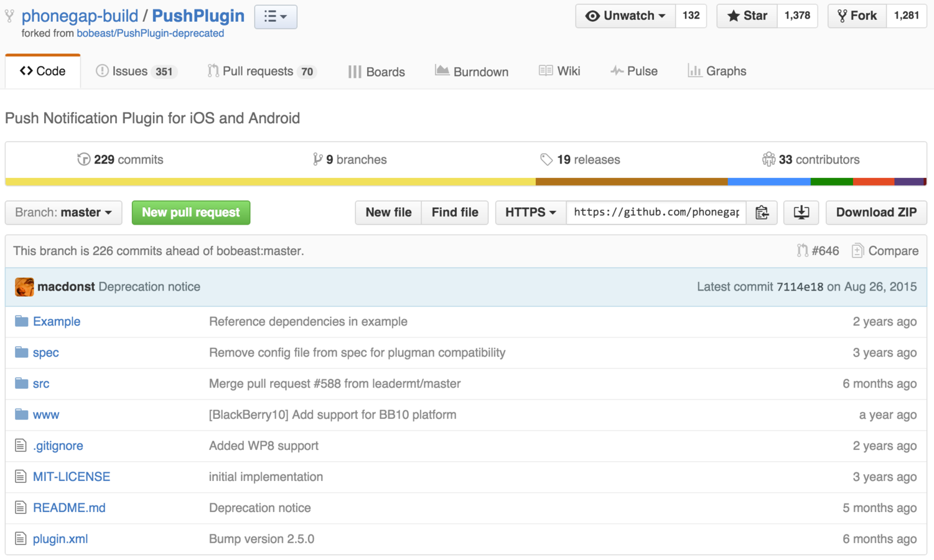This screenshot has height=560, width=934.
Task: Open the MIT-LICENSE file
Action: coord(72,477)
